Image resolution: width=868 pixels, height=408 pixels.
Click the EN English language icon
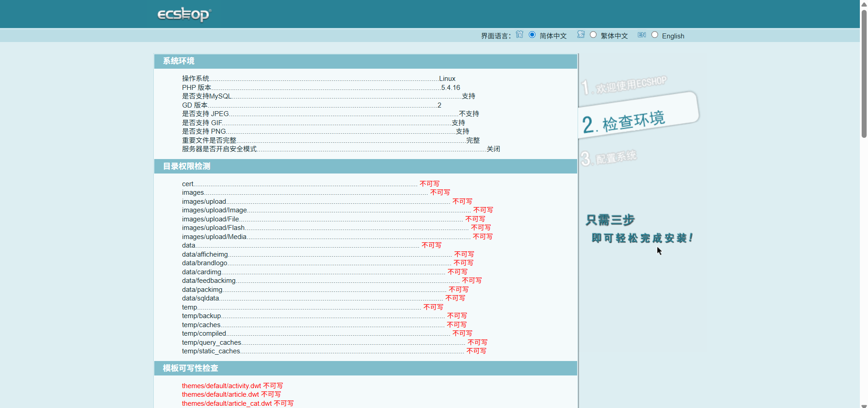(x=642, y=35)
